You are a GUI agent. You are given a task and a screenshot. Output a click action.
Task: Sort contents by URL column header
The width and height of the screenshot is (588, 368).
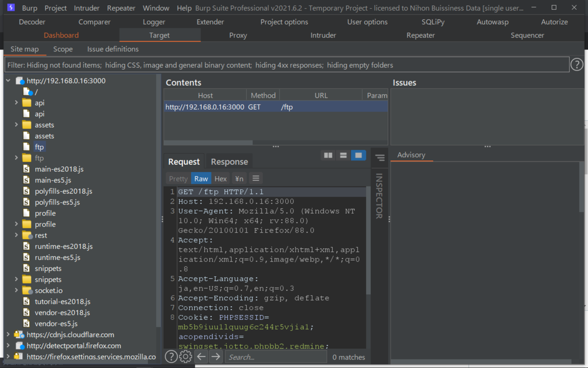(321, 95)
